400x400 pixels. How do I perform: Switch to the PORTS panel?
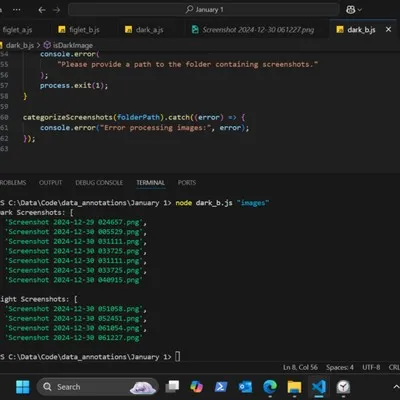[x=187, y=183]
